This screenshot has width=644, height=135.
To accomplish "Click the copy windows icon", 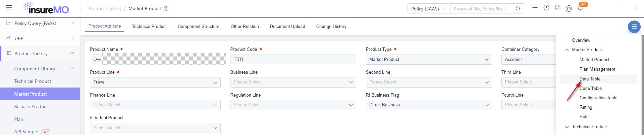I will click(x=557, y=8).
